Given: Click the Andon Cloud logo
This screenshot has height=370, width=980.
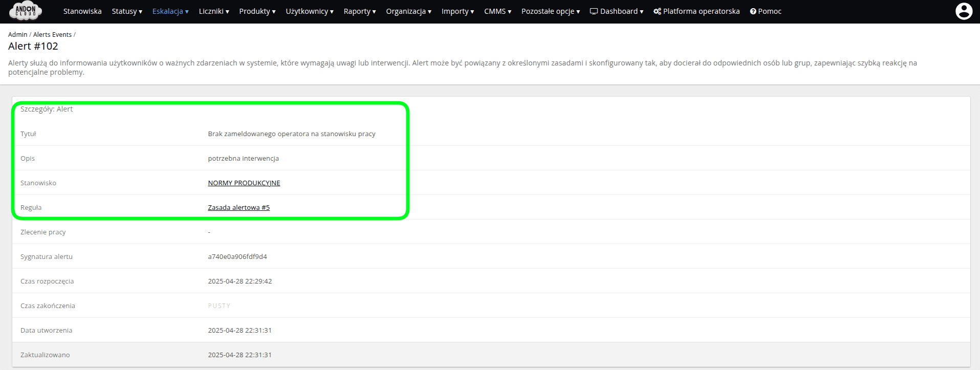Looking at the screenshot, I should tap(26, 11).
